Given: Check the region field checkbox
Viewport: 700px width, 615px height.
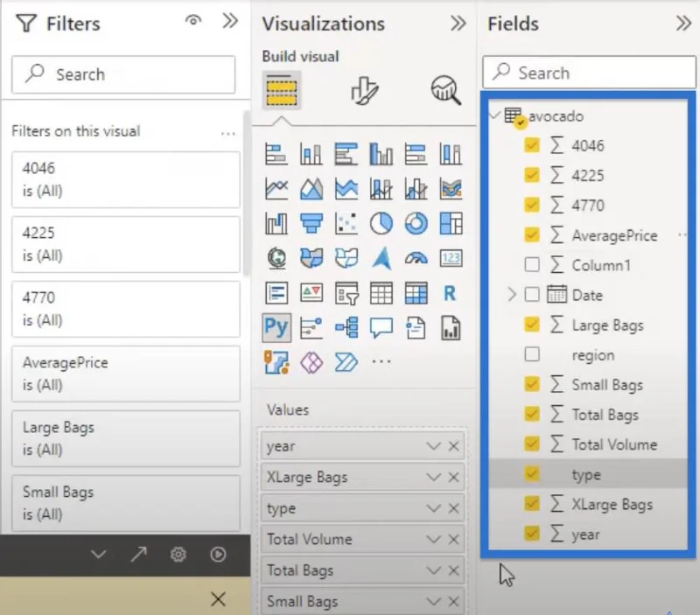Looking at the screenshot, I should pos(532,354).
